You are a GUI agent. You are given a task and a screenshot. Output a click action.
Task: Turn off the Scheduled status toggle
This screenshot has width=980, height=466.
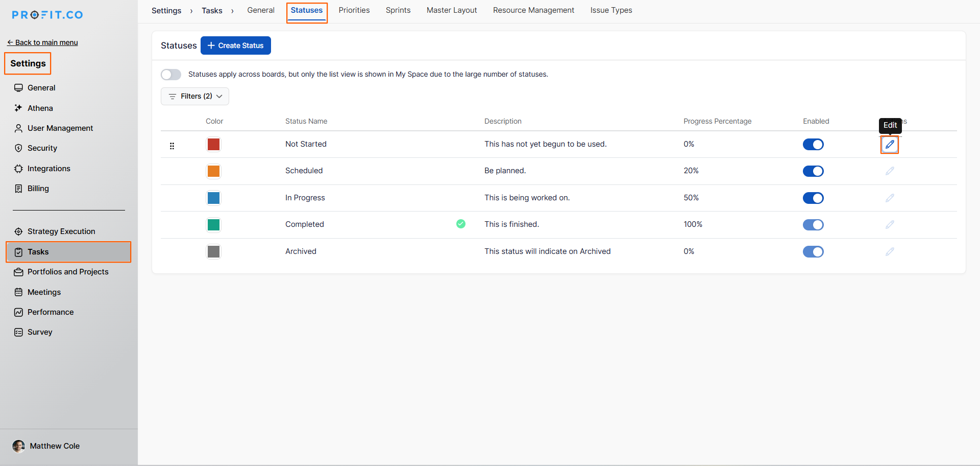(x=813, y=171)
